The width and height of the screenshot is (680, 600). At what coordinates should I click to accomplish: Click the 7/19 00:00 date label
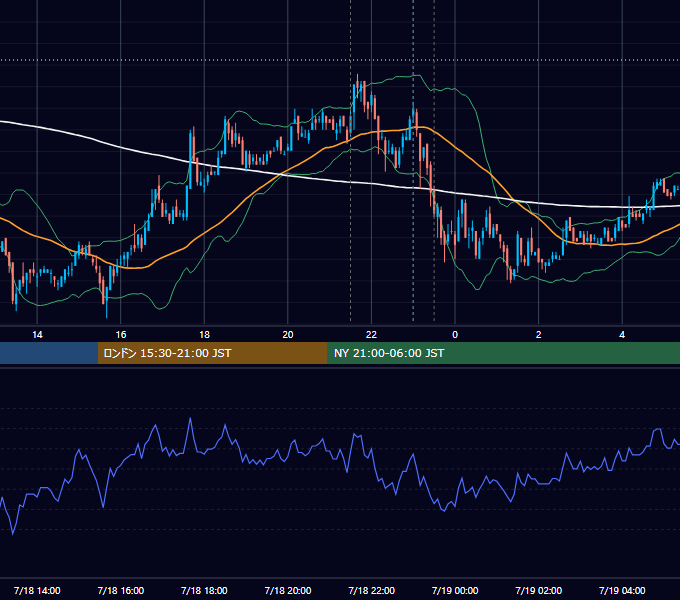(455, 590)
